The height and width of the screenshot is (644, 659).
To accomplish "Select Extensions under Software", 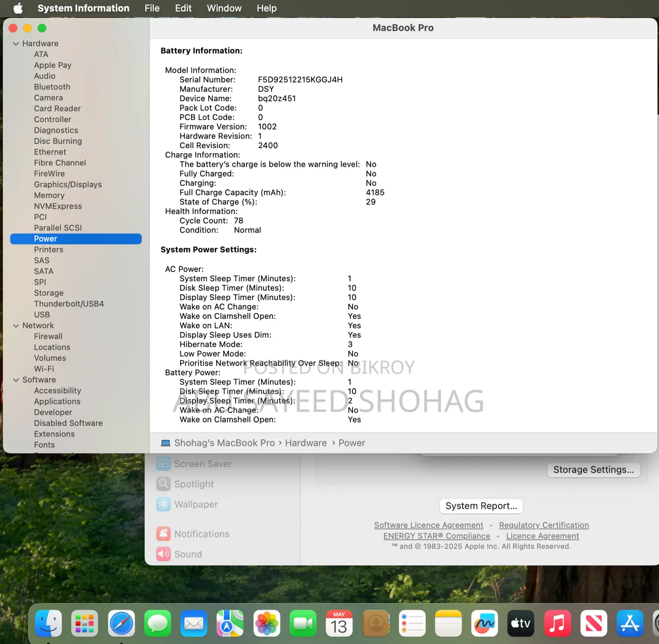I will 54,434.
